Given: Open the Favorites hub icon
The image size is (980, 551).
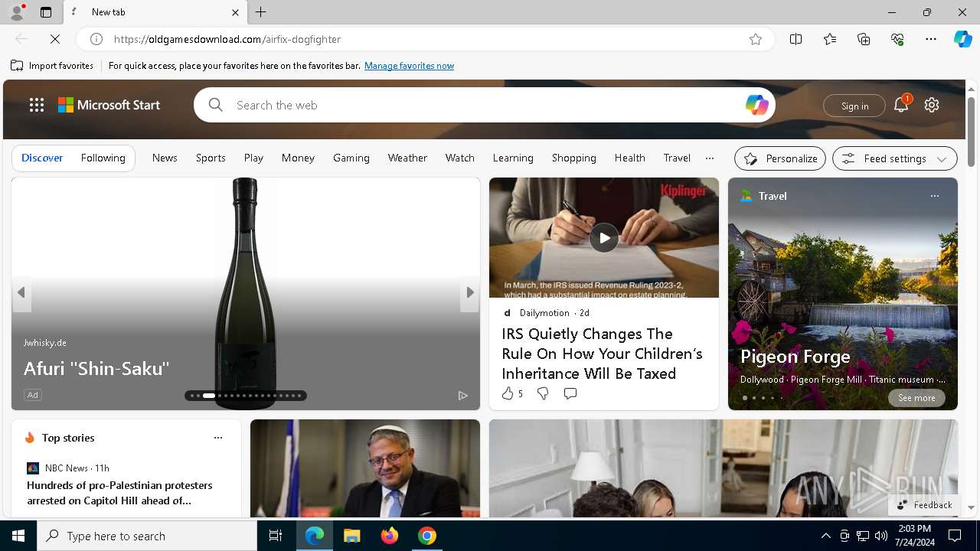Looking at the screenshot, I should [x=830, y=39].
